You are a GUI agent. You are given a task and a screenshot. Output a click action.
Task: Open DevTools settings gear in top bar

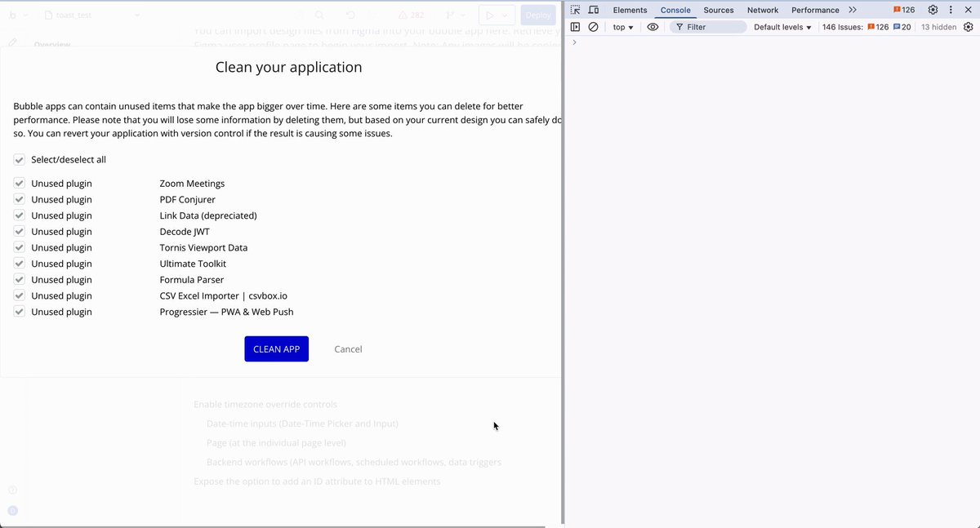click(933, 10)
